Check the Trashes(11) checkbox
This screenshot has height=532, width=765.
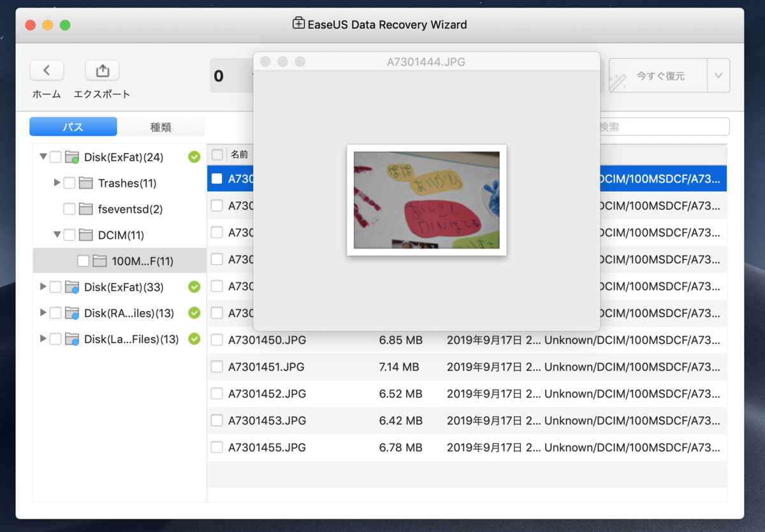click(69, 183)
